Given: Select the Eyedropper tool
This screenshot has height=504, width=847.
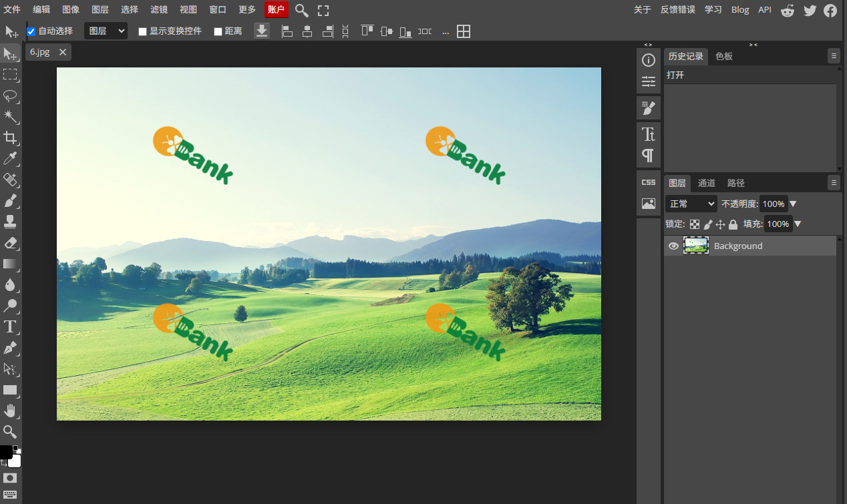Looking at the screenshot, I should (x=10, y=159).
